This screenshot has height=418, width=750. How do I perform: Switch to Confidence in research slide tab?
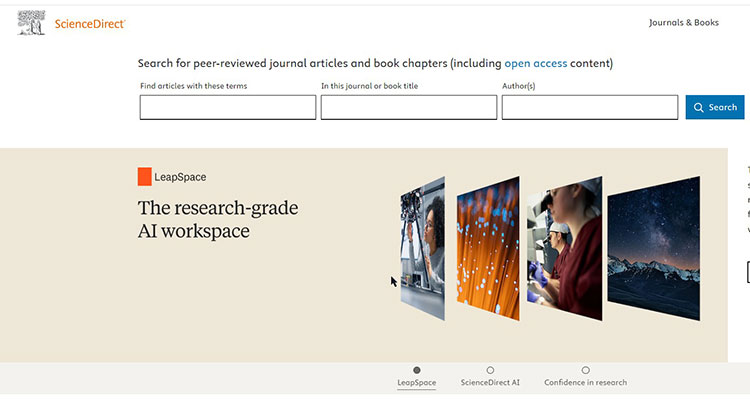point(586,383)
